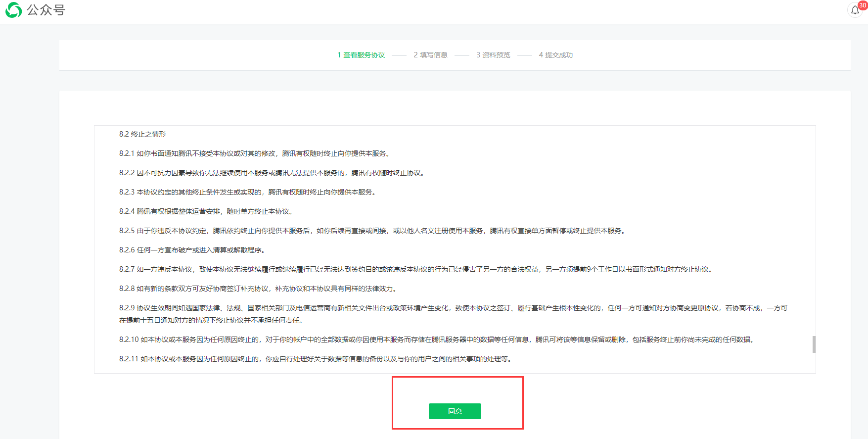Select step 4 提交成功

tap(555, 55)
